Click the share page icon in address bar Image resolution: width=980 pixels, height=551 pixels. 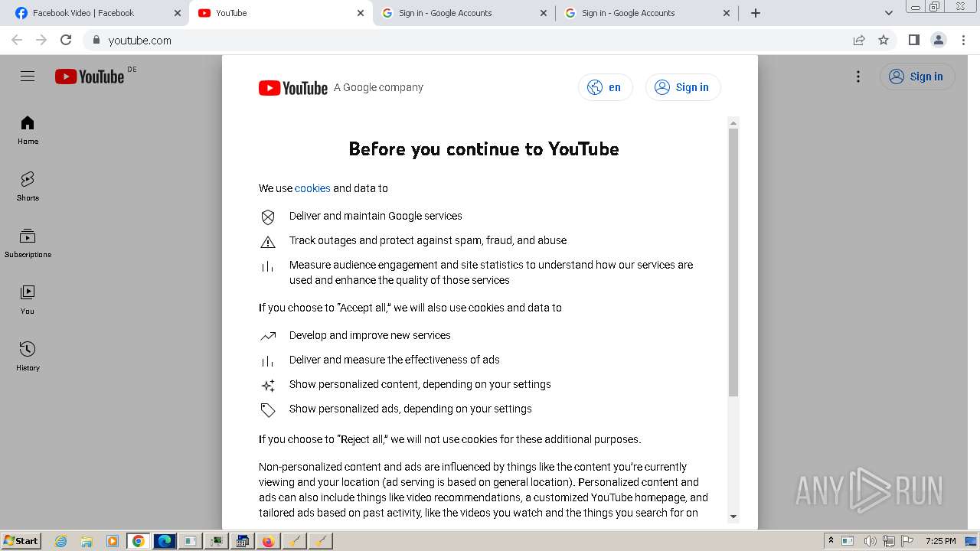tap(859, 40)
